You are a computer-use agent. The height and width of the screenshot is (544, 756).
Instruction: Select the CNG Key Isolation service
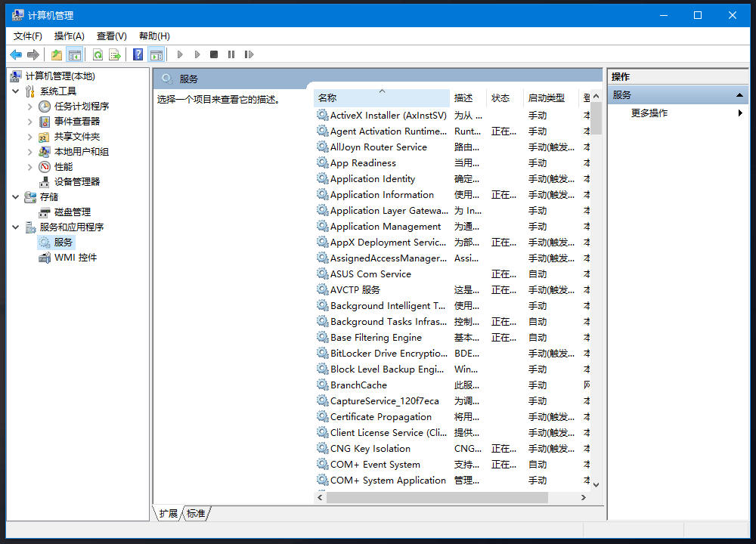coord(370,449)
